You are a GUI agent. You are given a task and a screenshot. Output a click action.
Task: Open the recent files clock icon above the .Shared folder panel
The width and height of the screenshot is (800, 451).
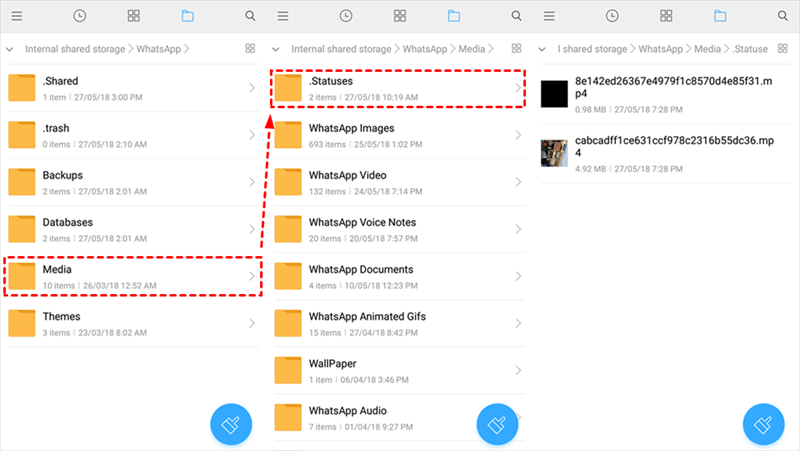click(79, 16)
